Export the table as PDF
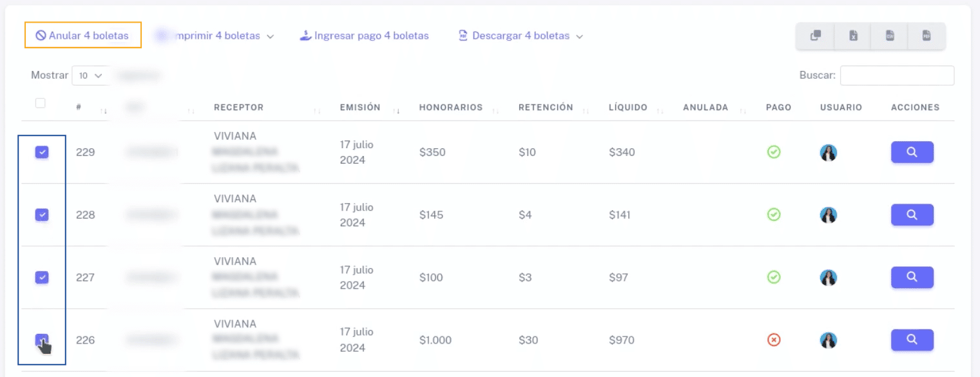 pos(926,36)
